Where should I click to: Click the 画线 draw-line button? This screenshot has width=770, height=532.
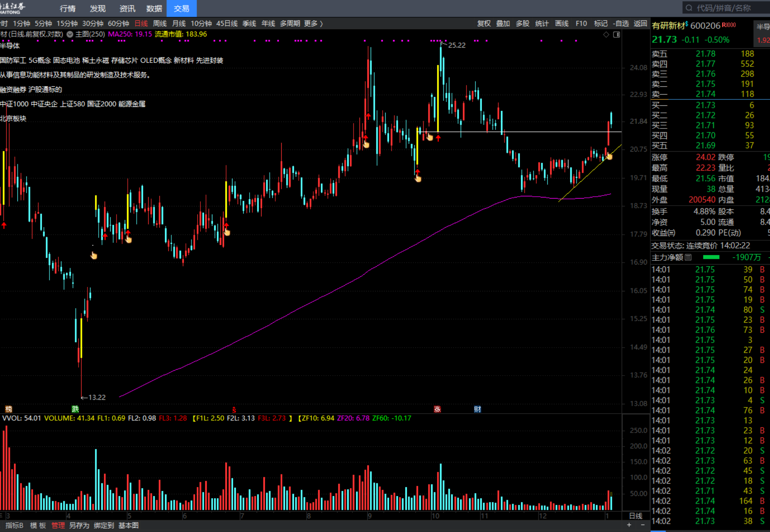click(561, 23)
